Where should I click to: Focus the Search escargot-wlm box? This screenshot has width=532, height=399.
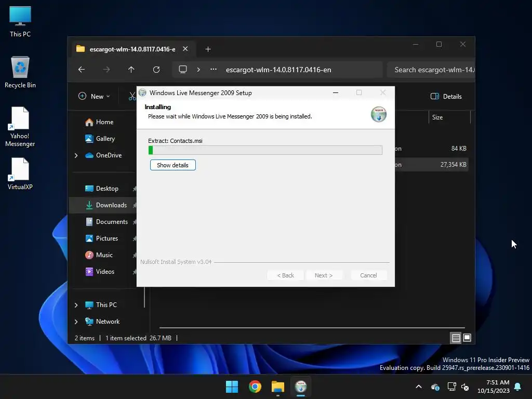[431, 70]
